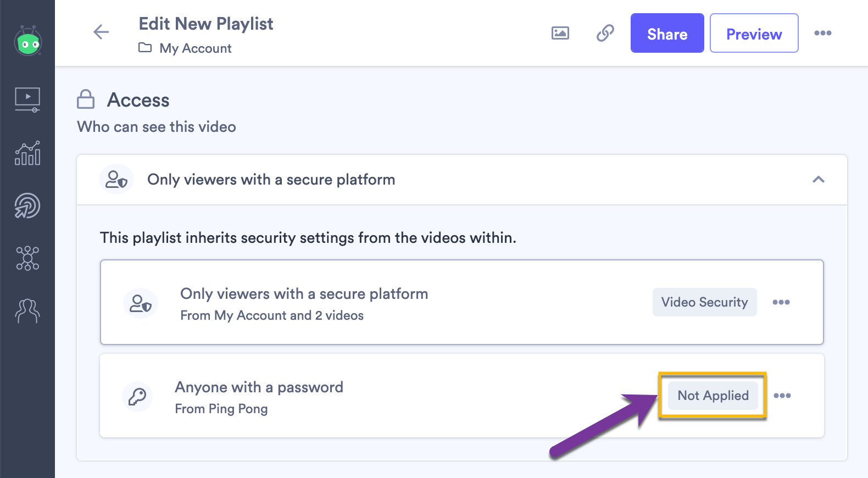Click the thumbnail image icon in header
The width and height of the screenshot is (868, 478).
[x=560, y=33]
